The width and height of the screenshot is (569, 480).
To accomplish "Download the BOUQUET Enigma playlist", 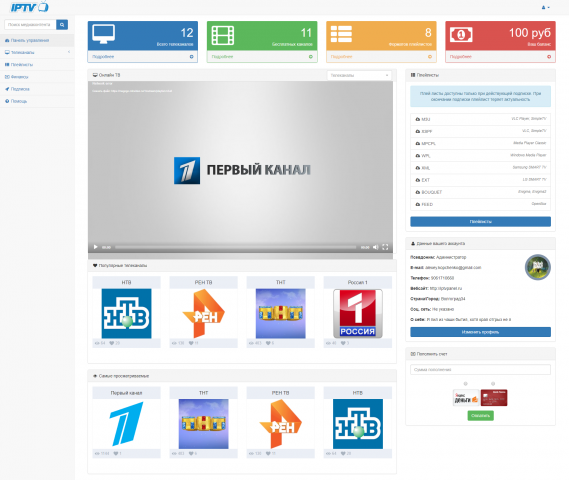I will [x=480, y=192].
